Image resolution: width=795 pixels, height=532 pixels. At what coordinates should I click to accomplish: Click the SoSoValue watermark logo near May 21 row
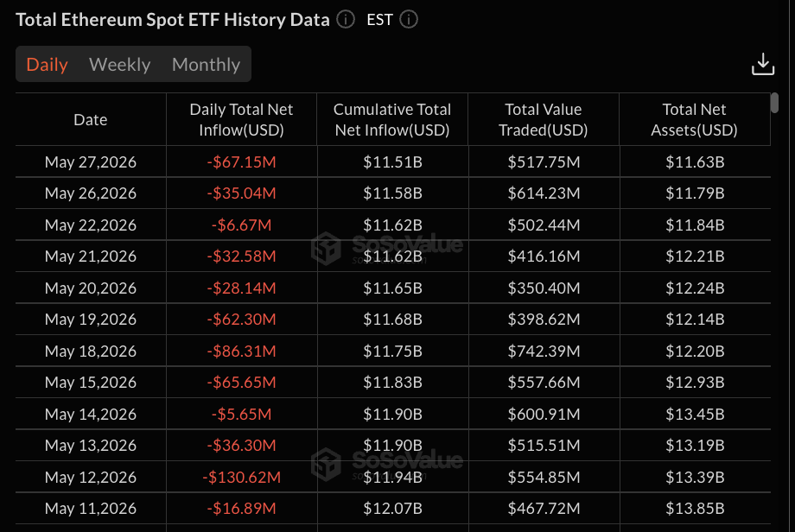(386, 248)
